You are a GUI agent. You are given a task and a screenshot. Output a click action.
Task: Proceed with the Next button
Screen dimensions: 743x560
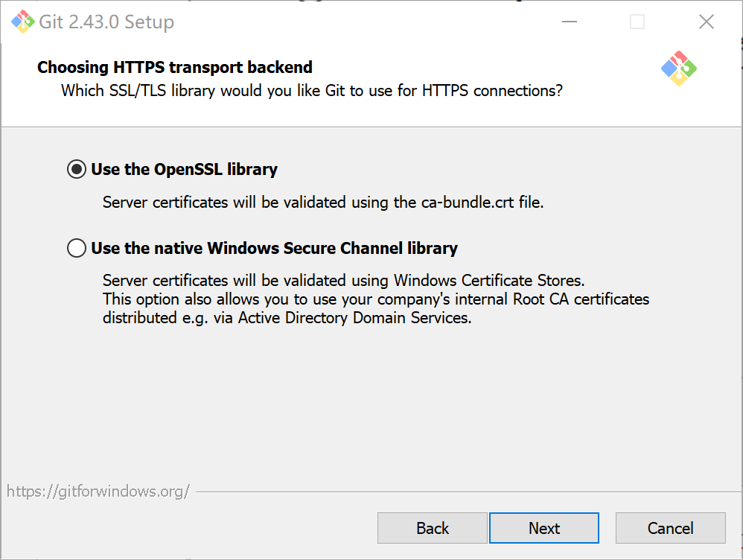pyautogui.click(x=544, y=528)
